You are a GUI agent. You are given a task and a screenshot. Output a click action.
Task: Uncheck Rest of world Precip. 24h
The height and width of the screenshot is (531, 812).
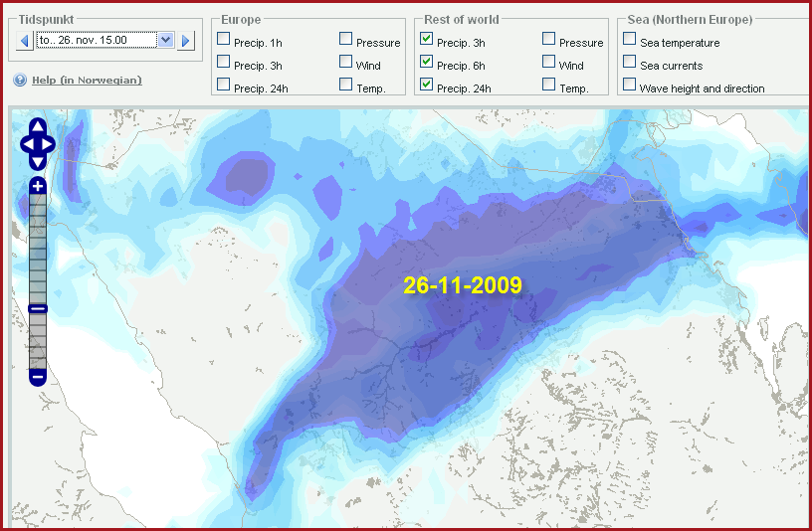[426, 84]
